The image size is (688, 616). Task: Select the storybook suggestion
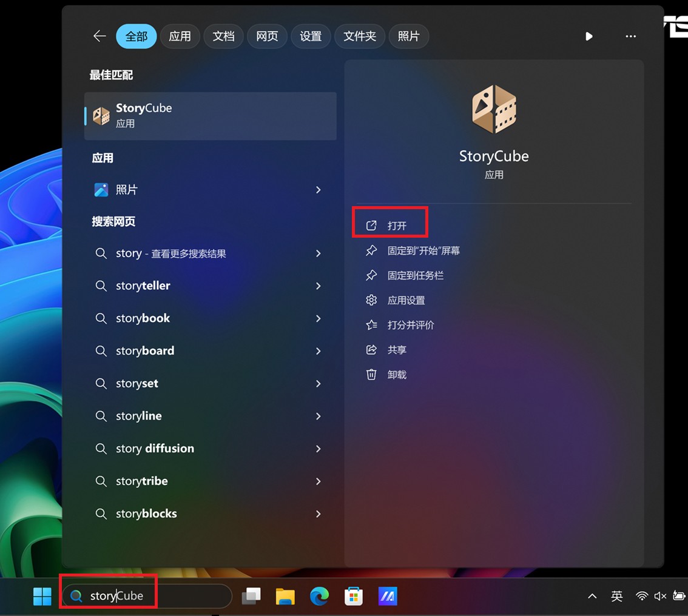point(210,318)
